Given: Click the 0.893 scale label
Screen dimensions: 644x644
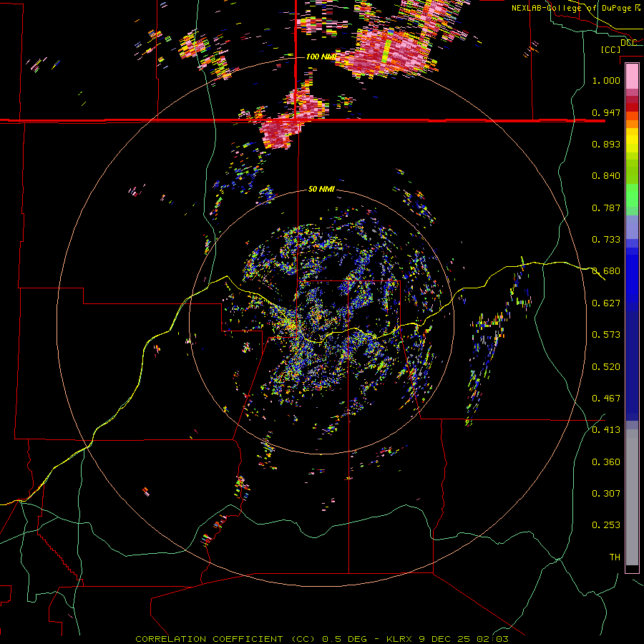Looking at the screenshot, I should coord(606,144).
